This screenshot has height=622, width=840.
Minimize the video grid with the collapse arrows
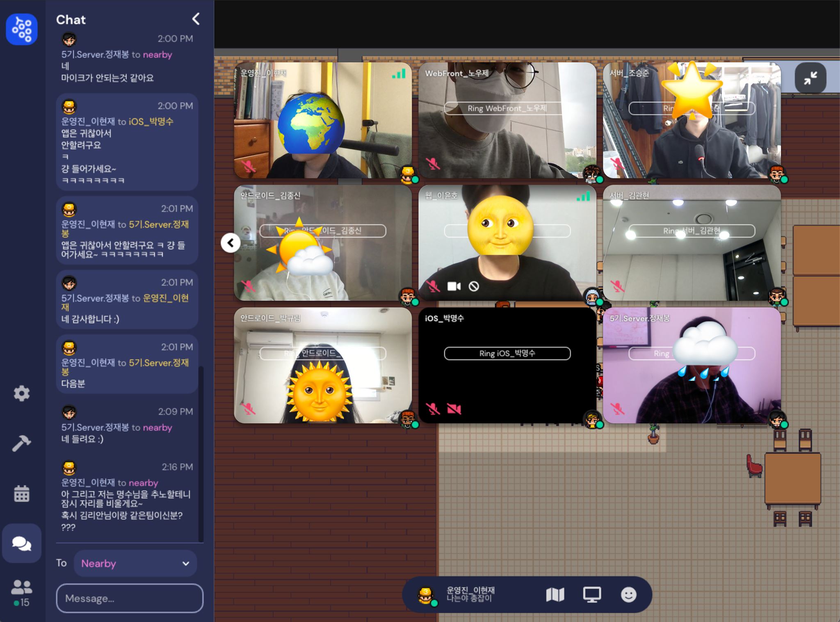pos(810,78)
